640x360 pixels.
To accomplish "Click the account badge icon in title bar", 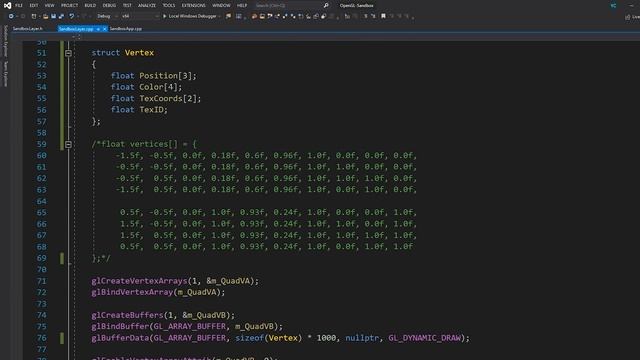I will click(x=613, y=5).
